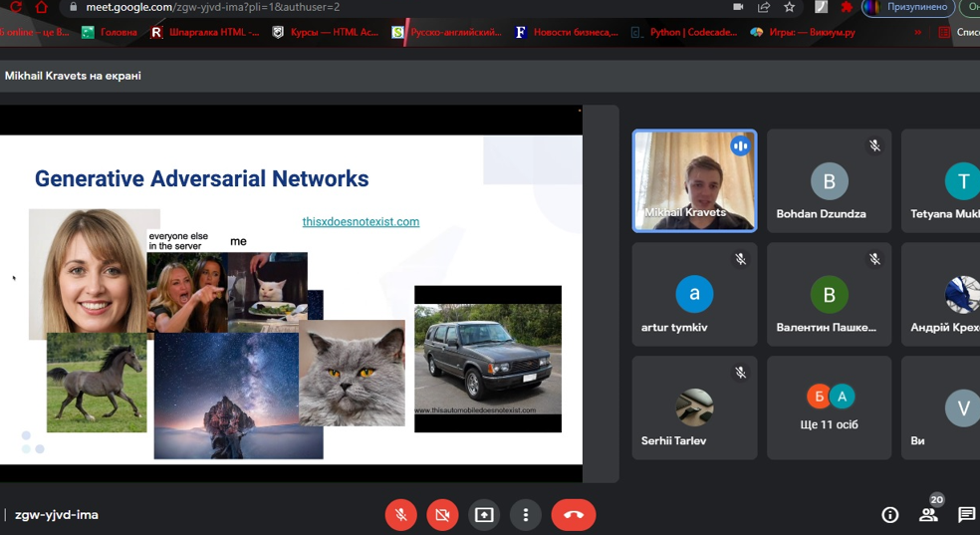Open the thisxdoesnotexist.com link on the slide
The width and height of the screenshot is (980, 535).
click(x=361, y=222)
